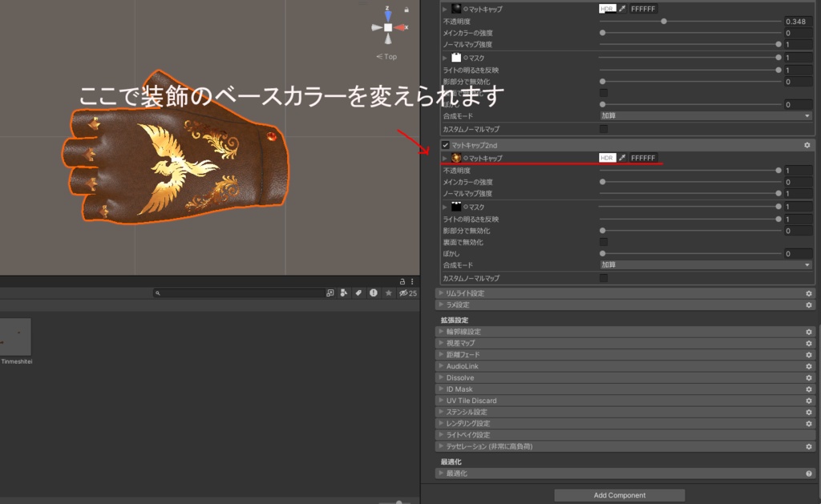This screenshot has width=821, height=504.
Task: Open the gear menu for UV Tile Discard
Action: pyautogui.click(x=809, y=401)
